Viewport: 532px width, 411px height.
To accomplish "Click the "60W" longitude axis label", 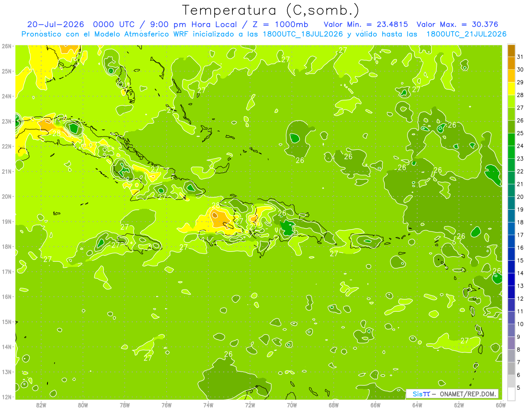I will 501,405.
